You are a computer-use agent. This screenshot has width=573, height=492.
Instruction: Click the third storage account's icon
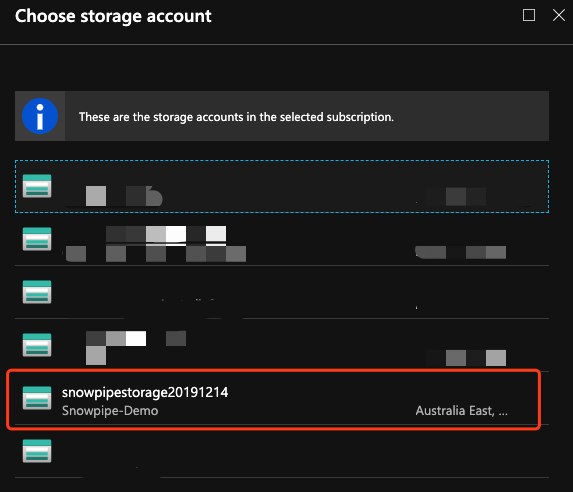(37, 292)
